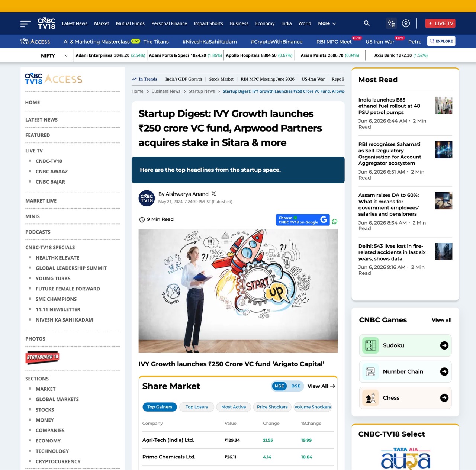Open Latest News in top navigation
Screen dimensions: 476x470
coord(74,23)
